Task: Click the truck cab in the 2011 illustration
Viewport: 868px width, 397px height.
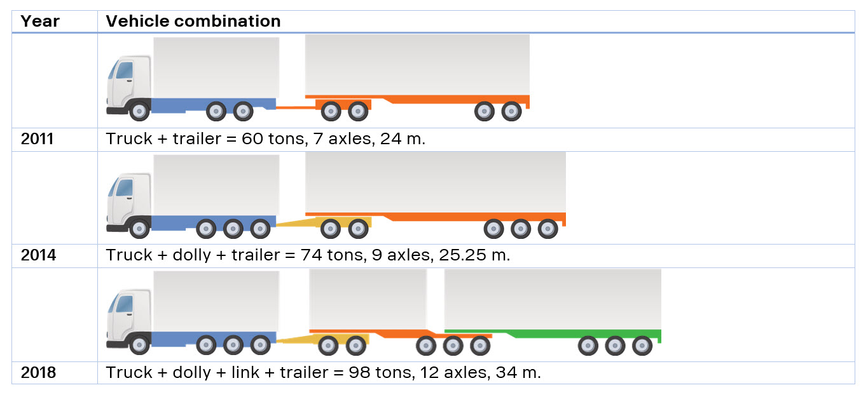Action: (x=129, y=84)
